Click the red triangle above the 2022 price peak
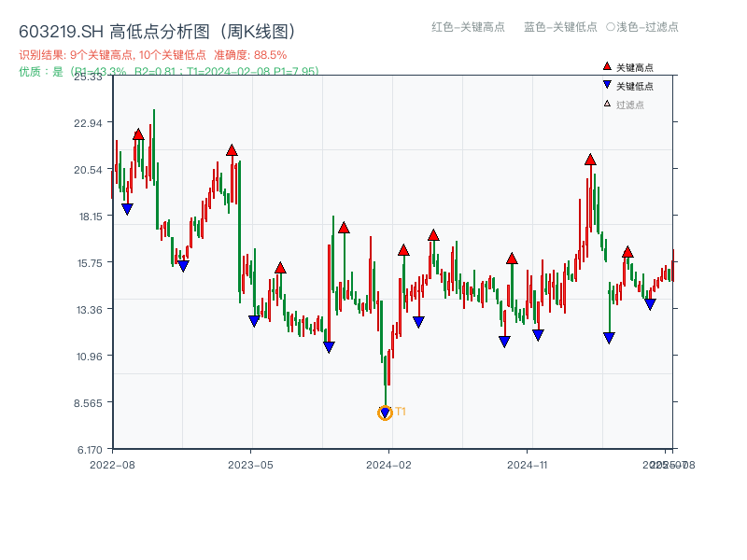 click(x=140, y=133)
